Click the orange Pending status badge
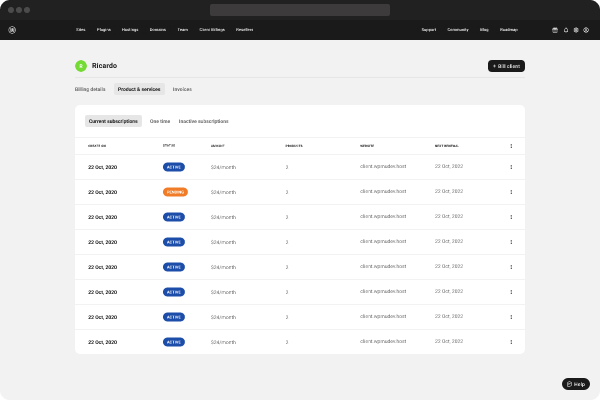 click(x=174, y=191)
